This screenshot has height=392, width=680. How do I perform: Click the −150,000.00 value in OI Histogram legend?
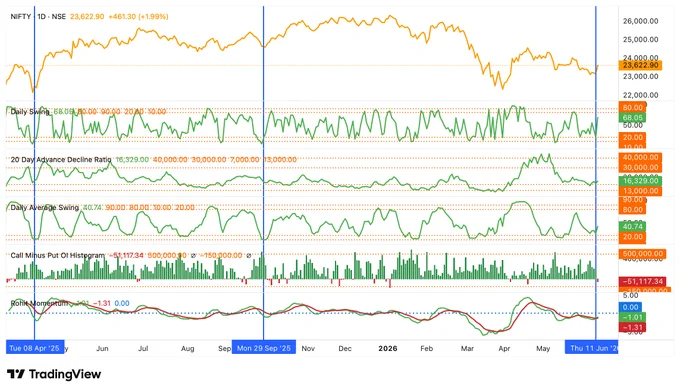click(221, 255)
